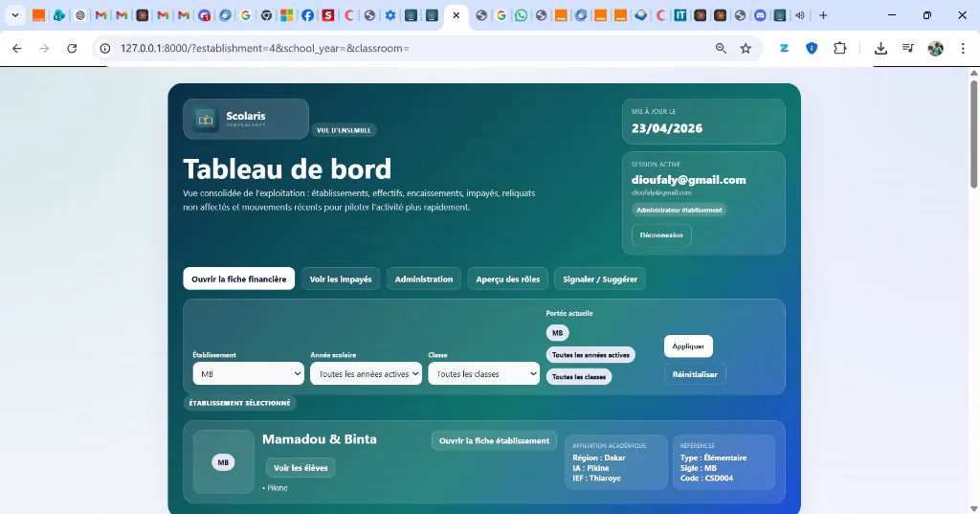The width and height of the screenshot is (980, 514).
Task: Click the page vertical scrollbar
Action: click(973, 134)
